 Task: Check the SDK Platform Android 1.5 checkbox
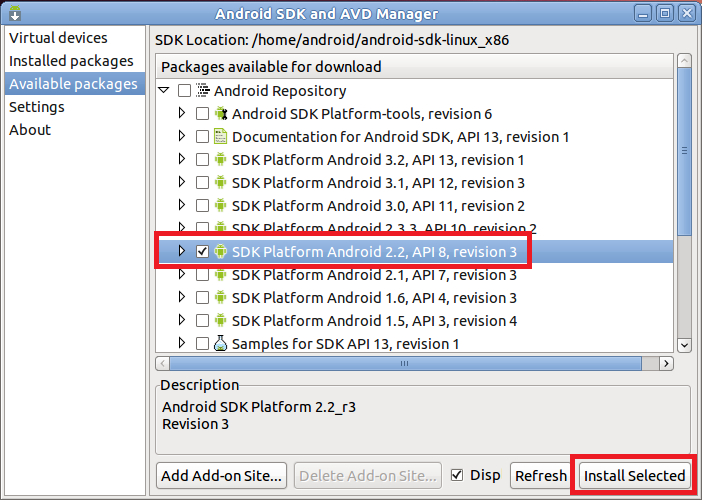pos(202,320)
